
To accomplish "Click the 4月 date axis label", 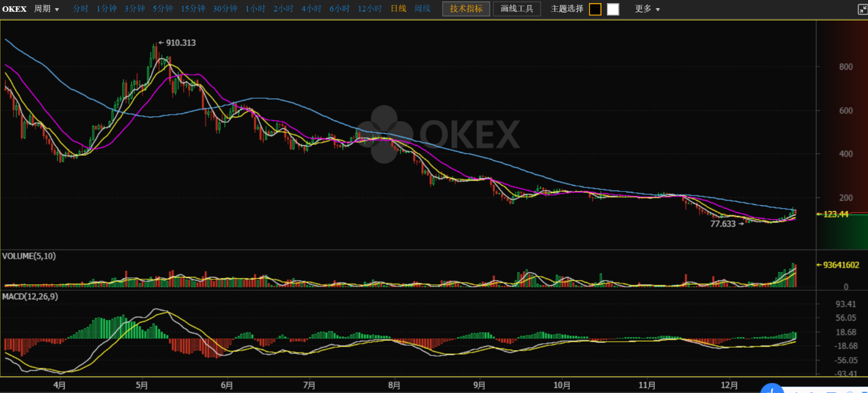I will pyautogui.click(x=60, y=385).
